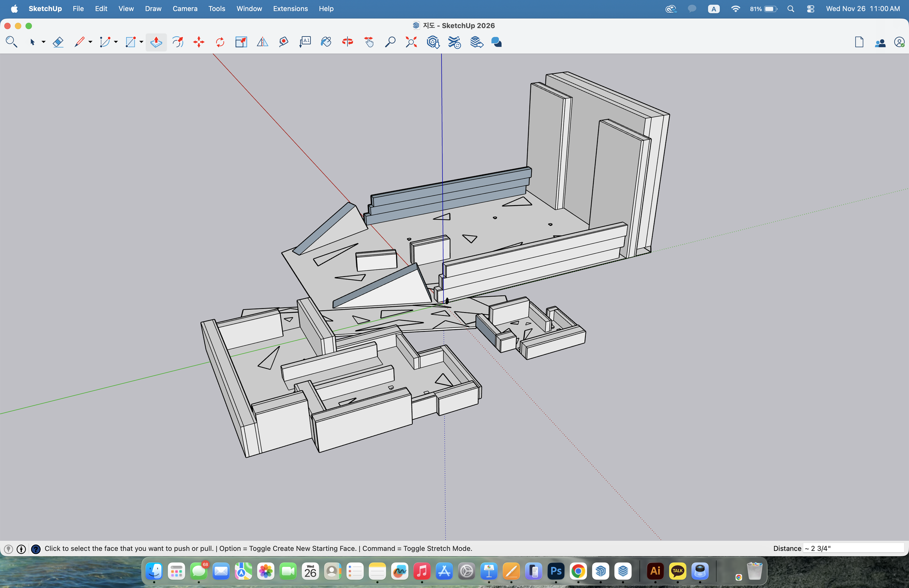Select the Move tool
The width and height of the screenshot is (909, 588).
click(199, 42)
